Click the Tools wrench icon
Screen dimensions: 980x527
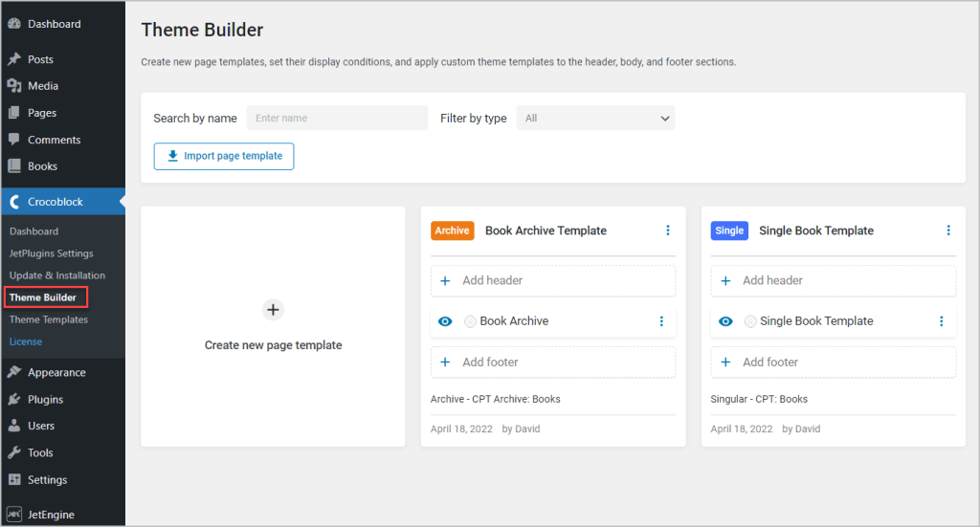(13, 452)
